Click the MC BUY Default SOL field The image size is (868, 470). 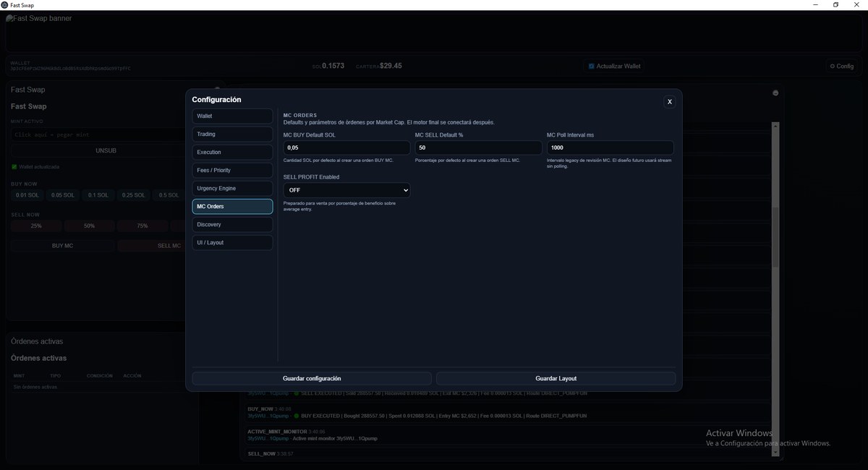tap(346, 148)
